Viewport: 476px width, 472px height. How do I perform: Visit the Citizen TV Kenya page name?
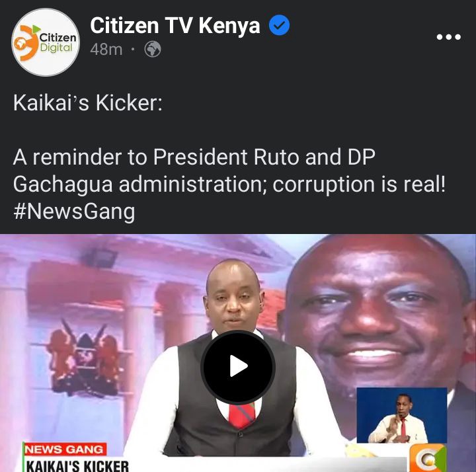(x=175, y=25)
